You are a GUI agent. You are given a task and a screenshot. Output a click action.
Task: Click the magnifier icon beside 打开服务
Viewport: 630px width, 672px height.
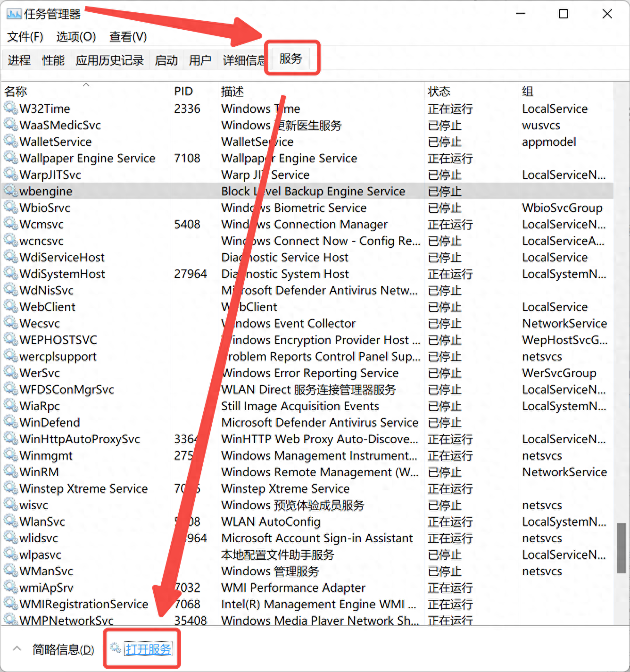tap(115, 649)
